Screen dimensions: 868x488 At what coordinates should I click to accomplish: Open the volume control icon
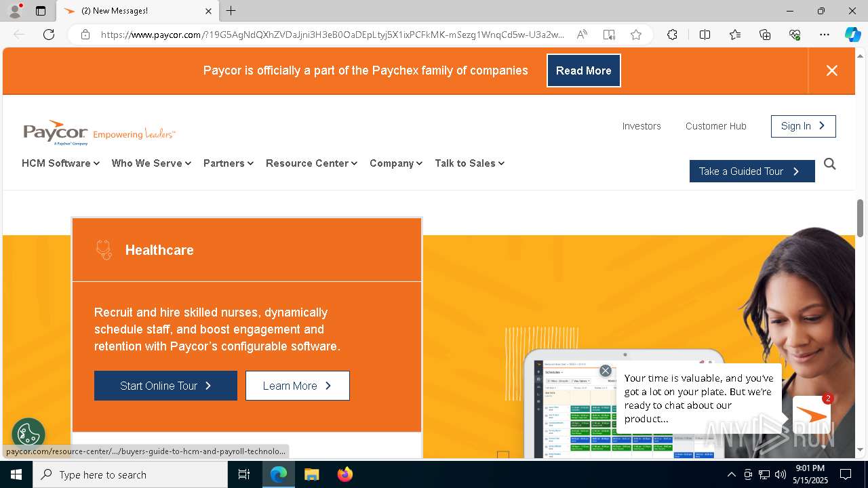780,474
